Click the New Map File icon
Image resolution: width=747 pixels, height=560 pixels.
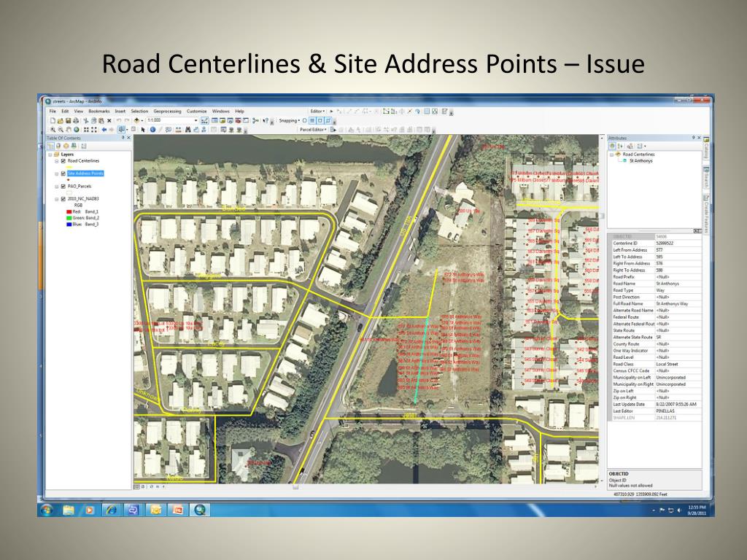(53, 121)
